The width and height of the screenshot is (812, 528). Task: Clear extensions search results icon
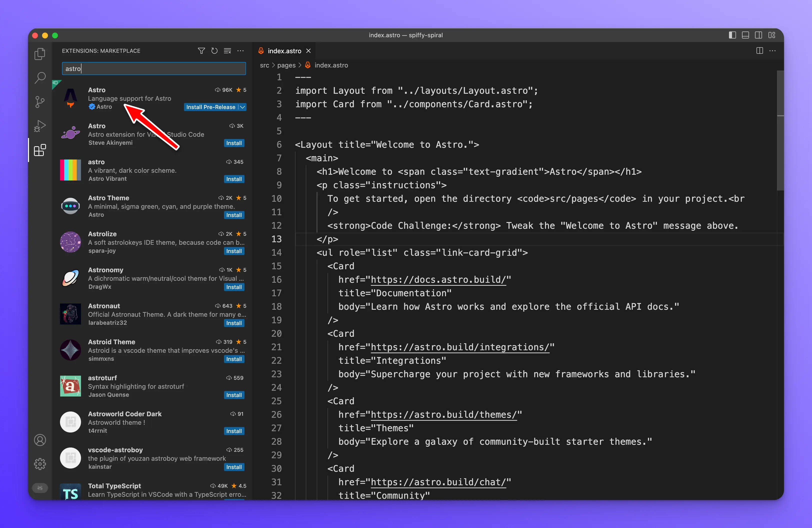coord(227,51)
